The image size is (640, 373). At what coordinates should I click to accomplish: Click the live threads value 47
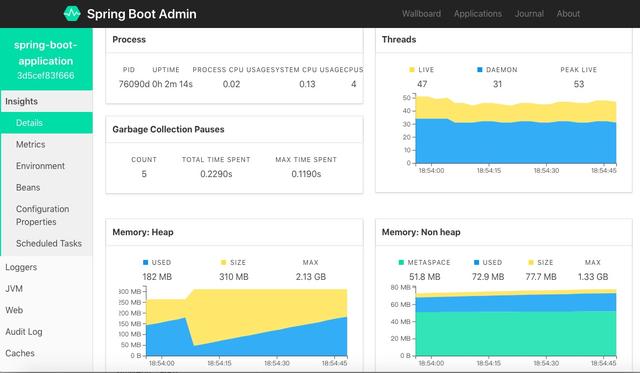pos(422,84)
